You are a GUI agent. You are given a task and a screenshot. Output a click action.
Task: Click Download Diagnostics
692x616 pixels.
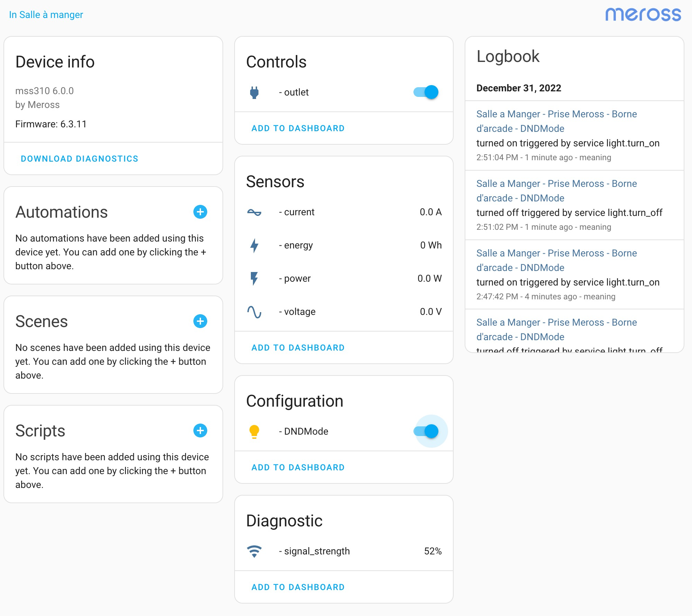[80, 158]
